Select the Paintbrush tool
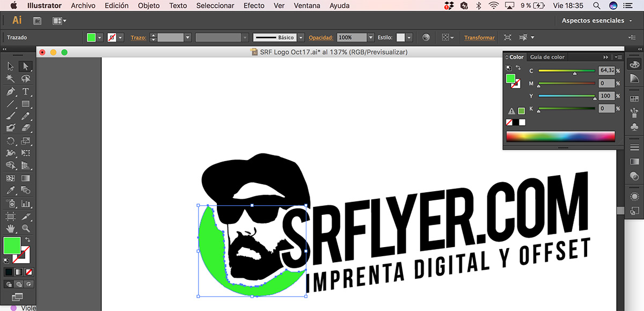This screenshot has width=644, height=311. tap(10, 116)
